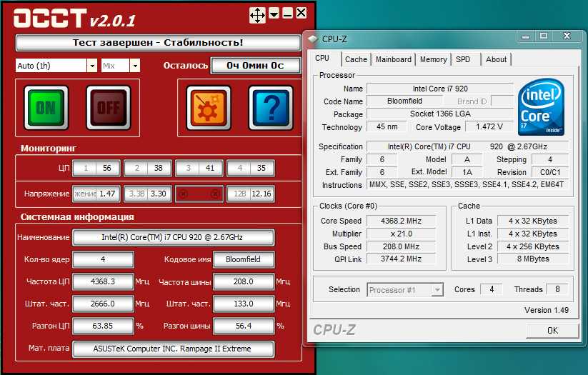The height and width of the screenshot is (375, 588).
Task: Open the Mainboard tab
Action: point(394,59)
